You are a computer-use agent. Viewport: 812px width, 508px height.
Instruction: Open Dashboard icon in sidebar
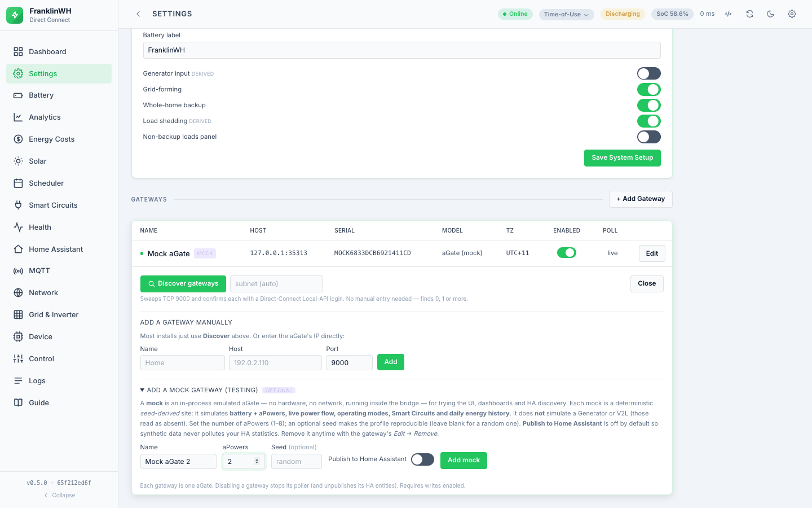tap(18, 51)
